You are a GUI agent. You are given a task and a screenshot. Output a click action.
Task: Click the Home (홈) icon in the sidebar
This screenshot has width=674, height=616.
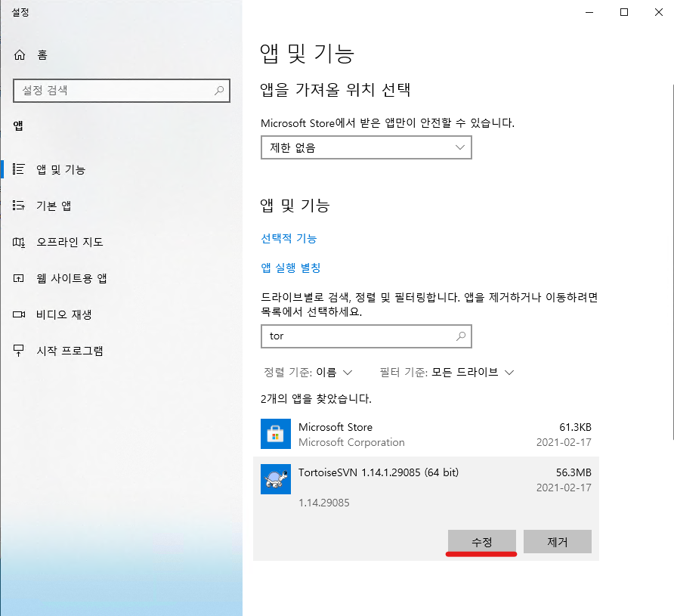tap(20, 55)
